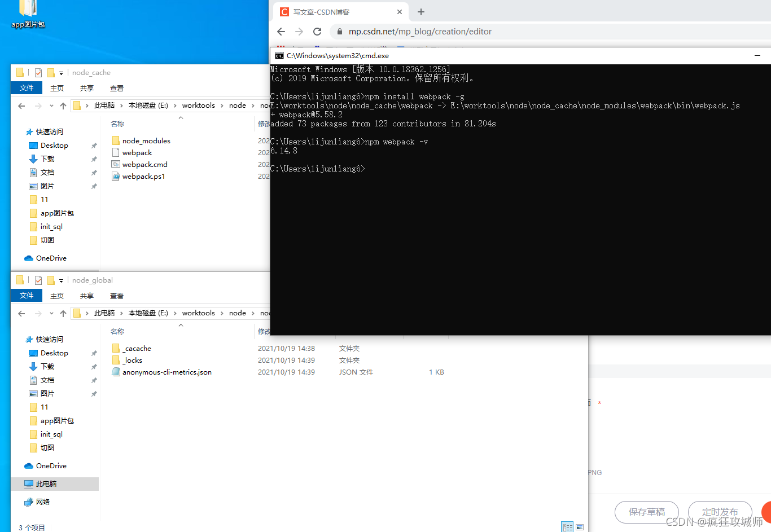This screenshot has width=771, height=532.
Task: Go back in node_global Explorer window
Action: [x=21, y=314]
